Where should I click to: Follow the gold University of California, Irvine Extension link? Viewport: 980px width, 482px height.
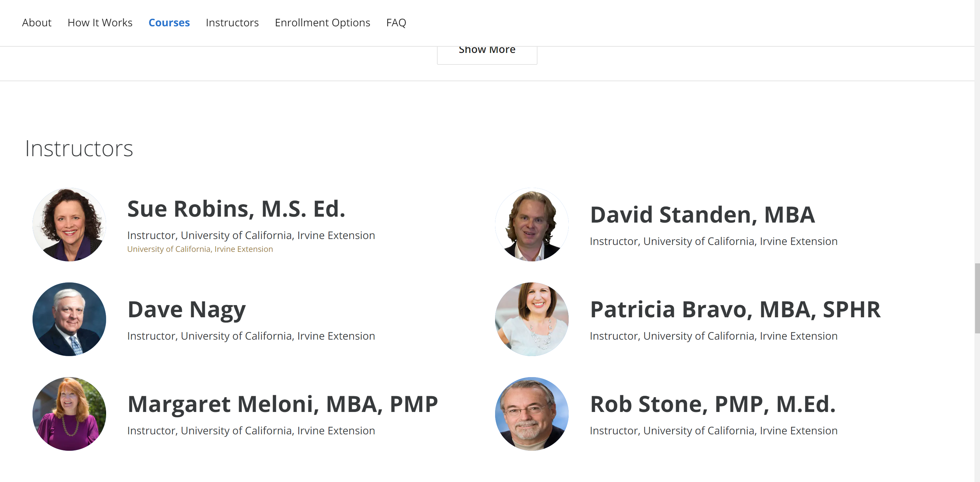[200, 249]
